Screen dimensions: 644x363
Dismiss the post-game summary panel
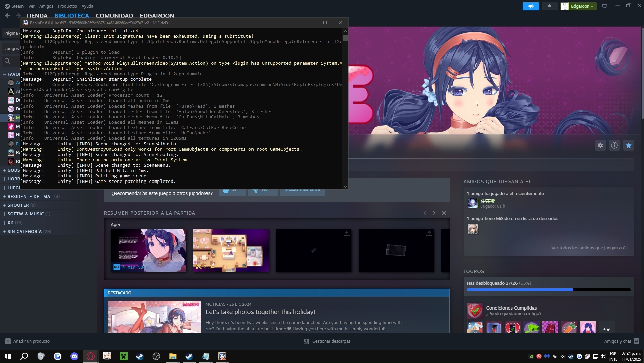(444, 213)
